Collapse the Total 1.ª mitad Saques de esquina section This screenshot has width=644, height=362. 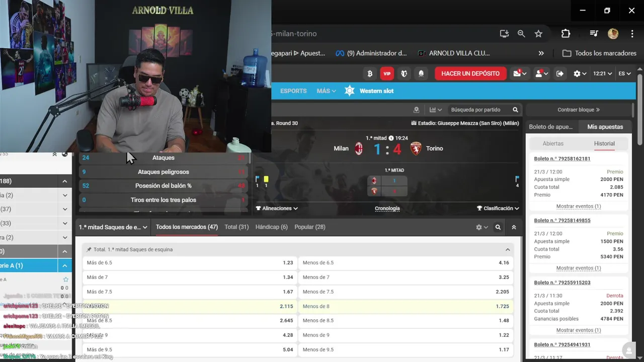pyautogui.click(x=508, y=249)
